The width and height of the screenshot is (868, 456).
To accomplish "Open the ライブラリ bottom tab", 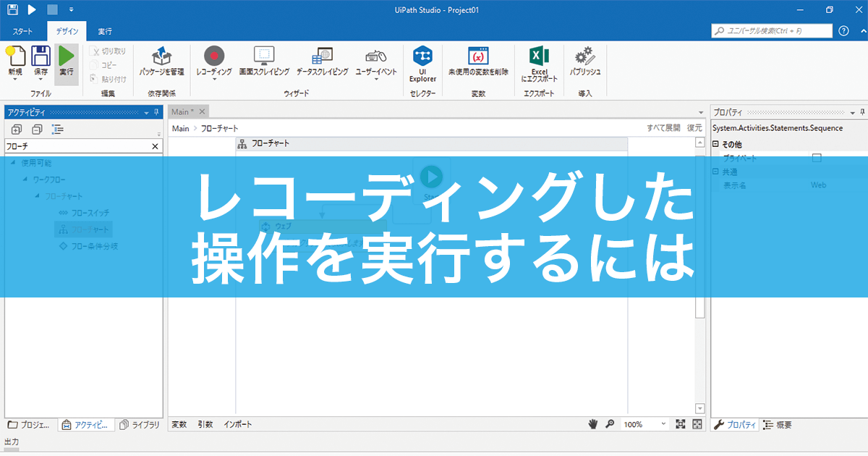I will click(139, 425).
